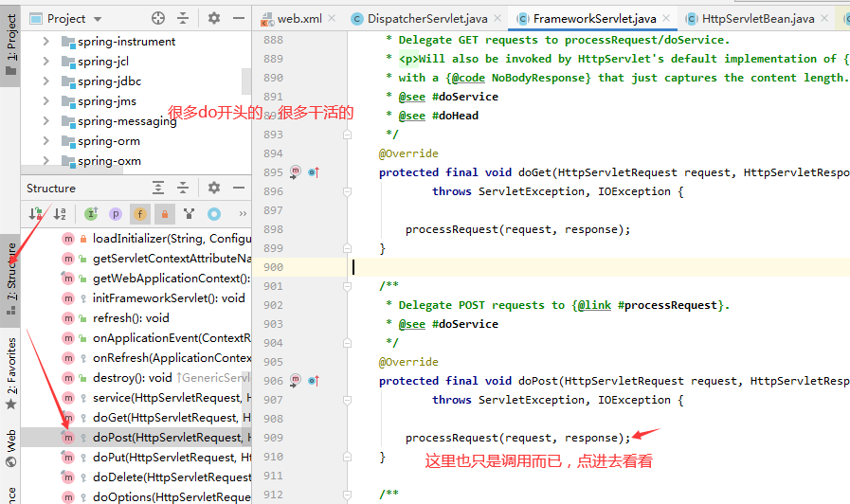Open the Web side tool window
The width and height of the screenshot is (850, 504).
[x=10, y=449]
